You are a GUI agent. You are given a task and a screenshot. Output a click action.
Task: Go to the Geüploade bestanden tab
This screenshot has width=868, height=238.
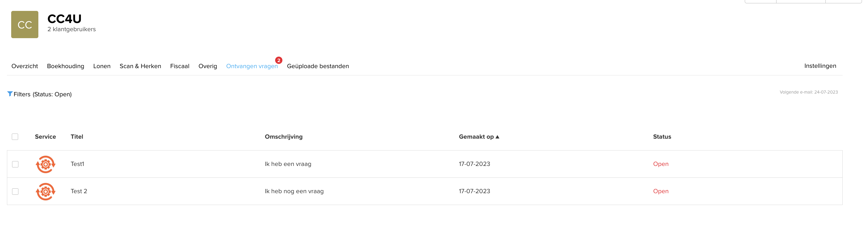pyautogui.click(x=318, y=66)
